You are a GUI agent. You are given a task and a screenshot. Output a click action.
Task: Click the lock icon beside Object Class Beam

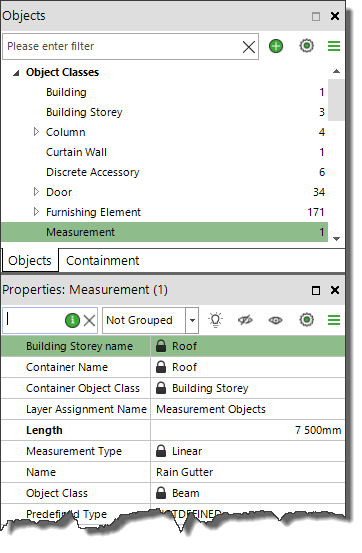[161, 493]
